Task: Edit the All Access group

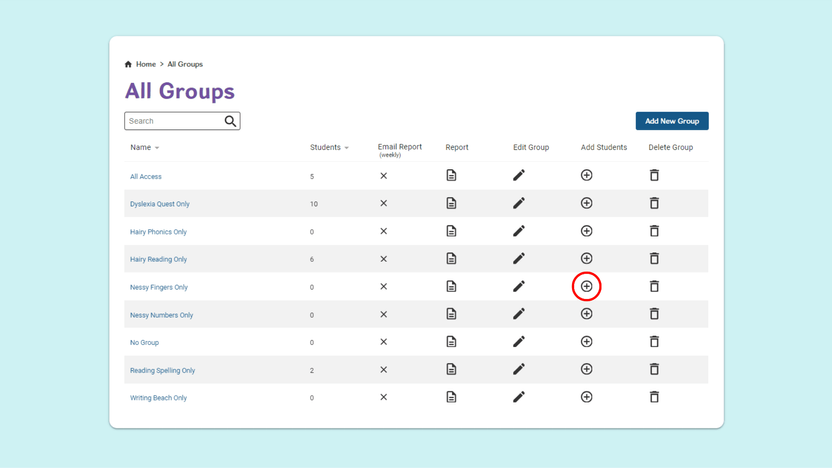Action: tap(519, 175)
